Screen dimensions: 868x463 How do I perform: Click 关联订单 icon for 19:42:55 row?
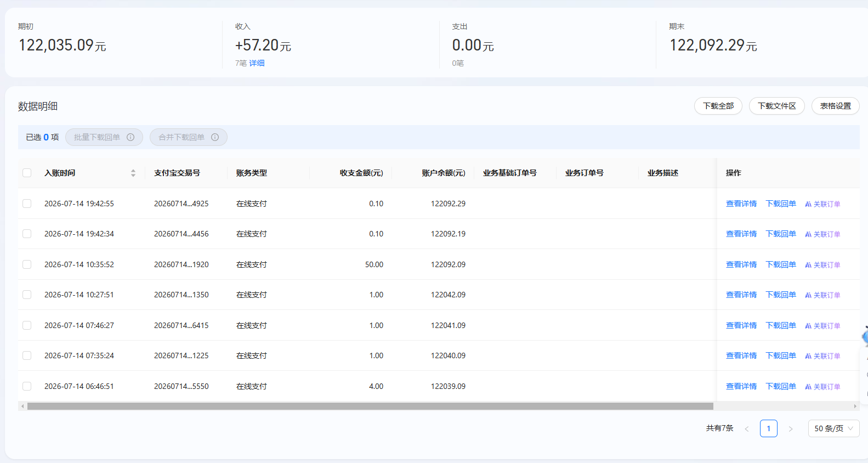coord(808,204)
